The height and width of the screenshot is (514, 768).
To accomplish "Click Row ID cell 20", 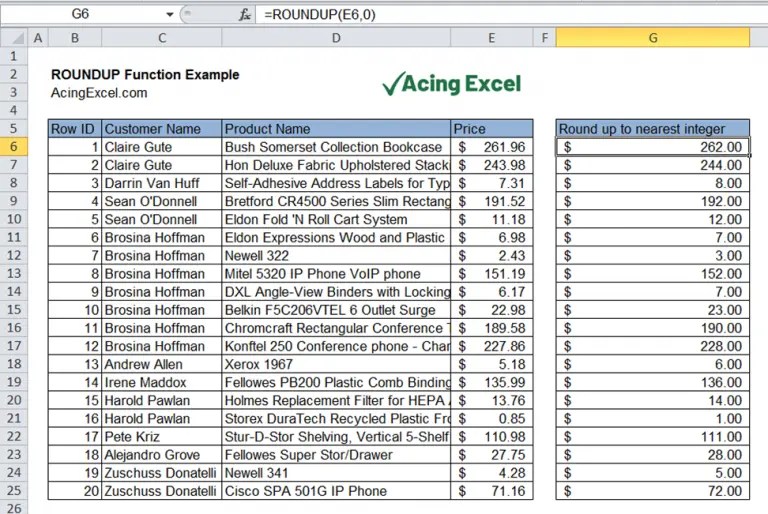I will 74,491.
